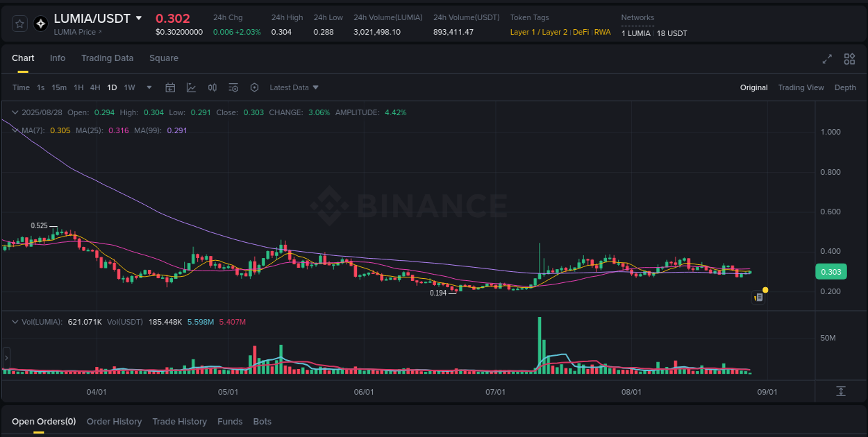Click the fullscreen expand icon
Screen dimensions: 868x437
(x=826, y=59)
